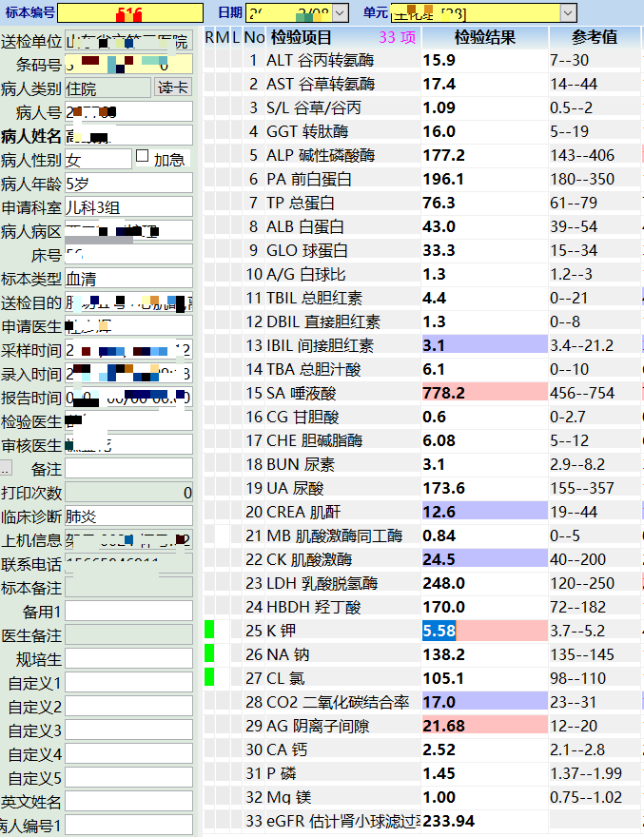Click the 检验结果 column header
The image size is (644, 837).
point(484,38)
